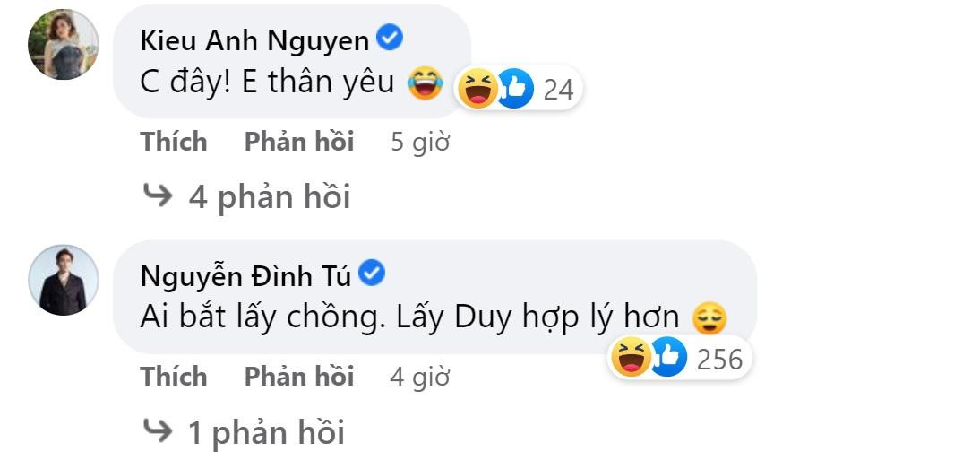Open Nguyễn Đình Tú's profile name link
The height and width of the screenshot is (469, 980).
pos(245,276)
